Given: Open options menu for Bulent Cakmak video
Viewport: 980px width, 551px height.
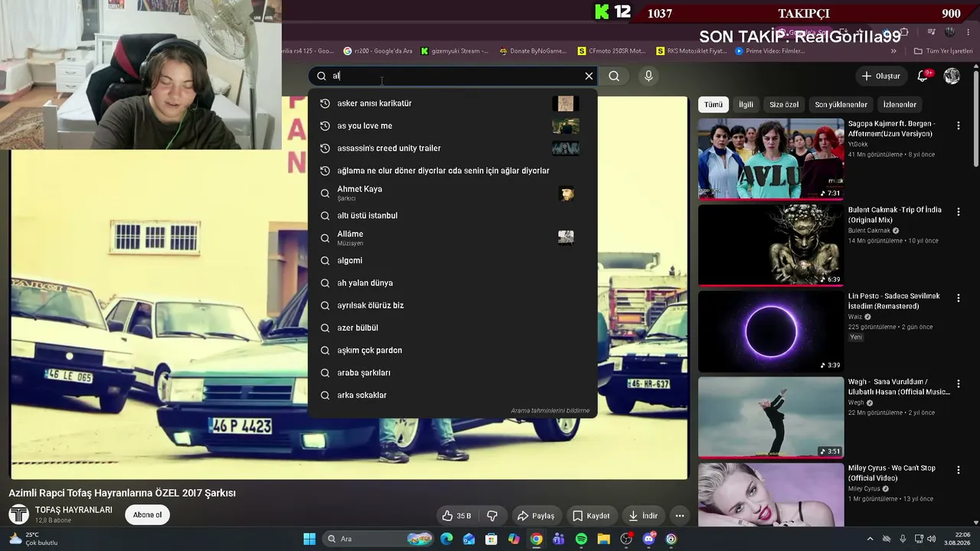Looking at the screenshot, I should point(958,211).
